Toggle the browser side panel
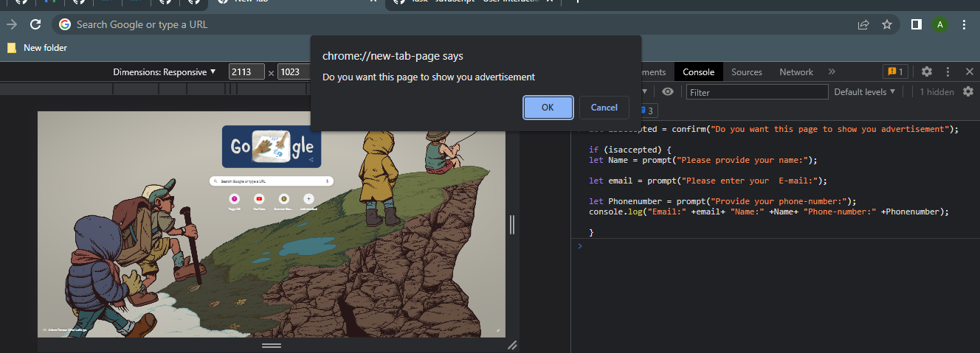 [916, 24]
